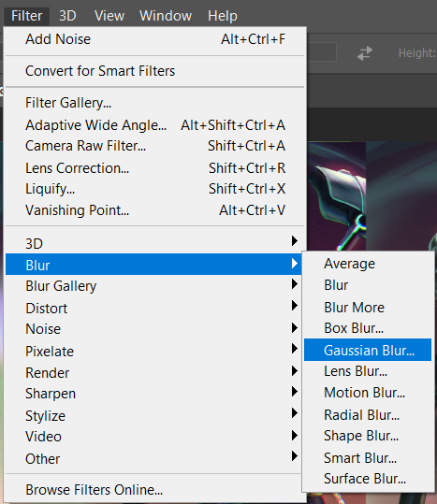This screenshot has width=437, height=504.
Task: Open the Stylize submenu
Action: pos(153,415)
